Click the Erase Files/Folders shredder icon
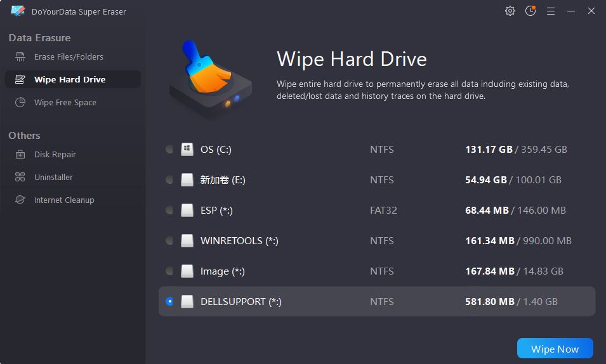Screen dimensions: 606x364 (x=20, y=57)
